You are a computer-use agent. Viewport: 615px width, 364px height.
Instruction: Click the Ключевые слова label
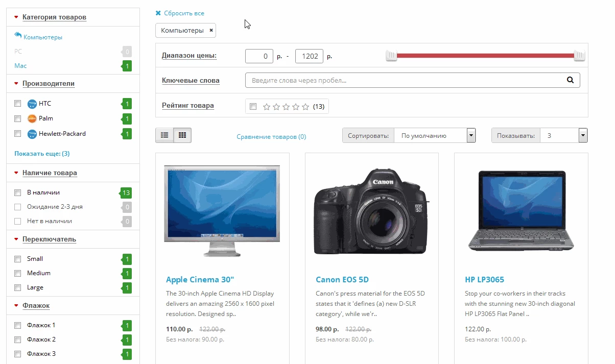pyautogui.click(x=191, y=80)
